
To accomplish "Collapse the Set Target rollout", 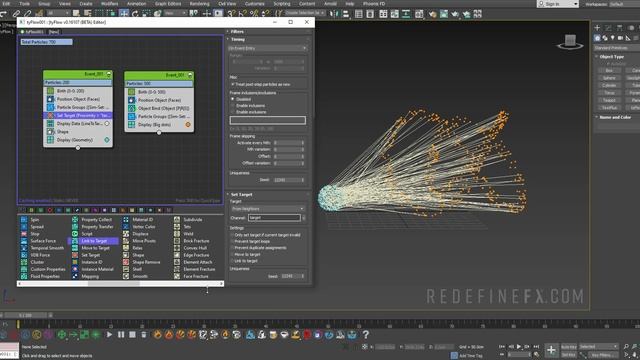I will pyautogui.click(x=241, y=194).
